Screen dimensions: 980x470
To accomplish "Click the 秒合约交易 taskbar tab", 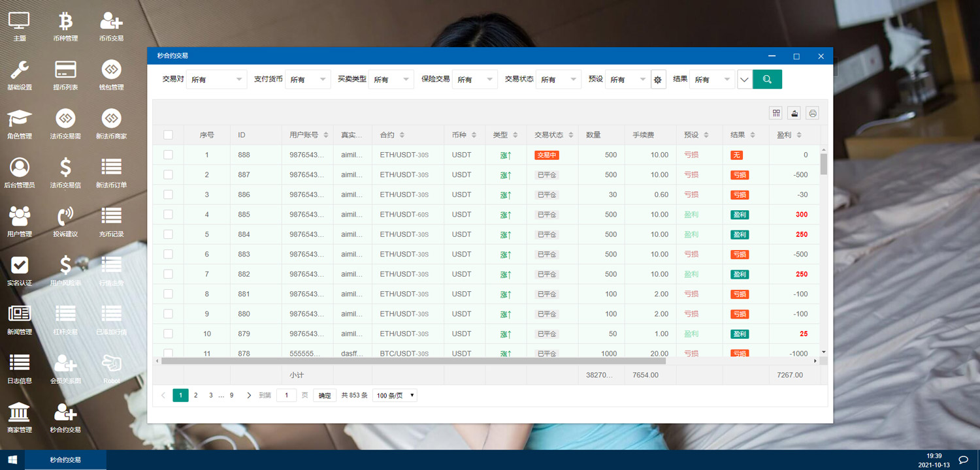I will coord(65,460).
